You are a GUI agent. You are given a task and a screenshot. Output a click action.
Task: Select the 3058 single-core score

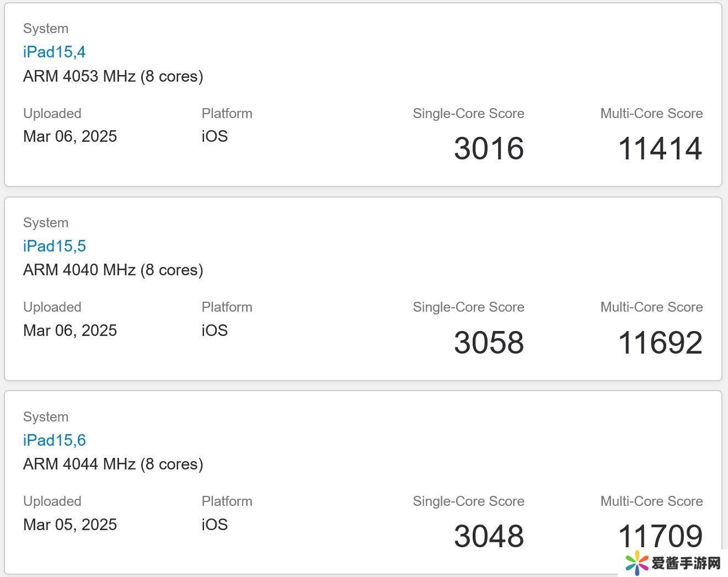(x=489, y=343)
